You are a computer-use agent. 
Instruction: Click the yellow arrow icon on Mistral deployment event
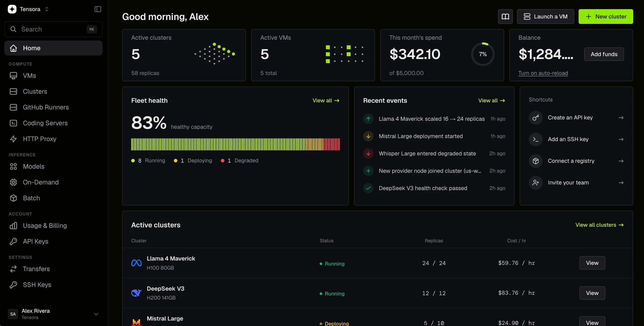point(368,136)
